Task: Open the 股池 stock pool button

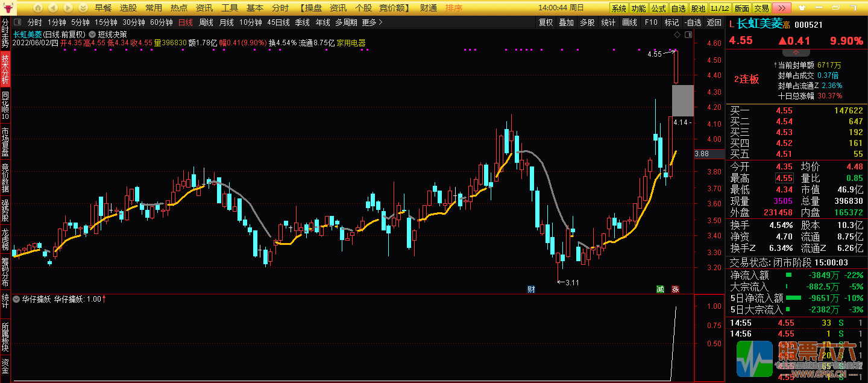Action: point(699,8)
